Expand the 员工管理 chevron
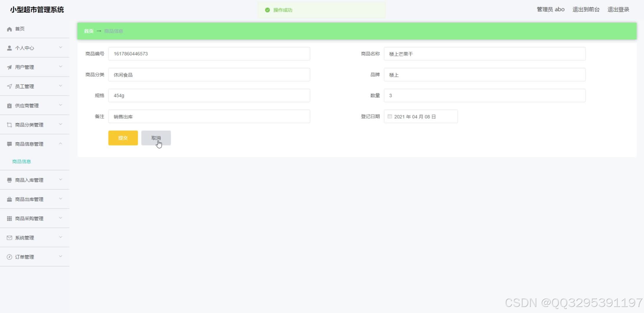Viewport: 644px width, 313px height. (61, 86)
